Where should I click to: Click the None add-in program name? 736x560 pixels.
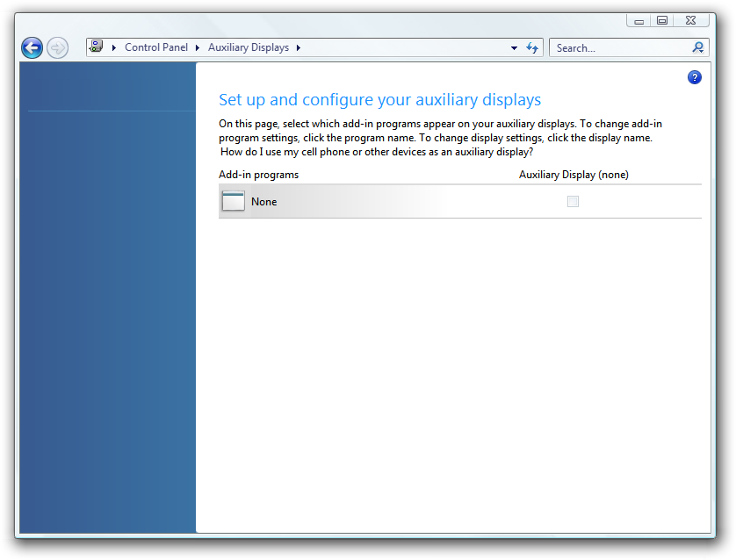point(263,202)
